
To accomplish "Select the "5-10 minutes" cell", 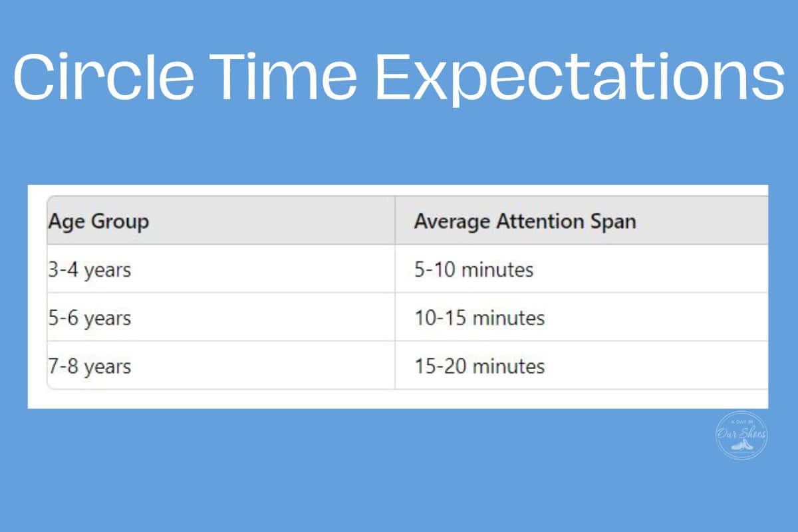I will 473,270.
